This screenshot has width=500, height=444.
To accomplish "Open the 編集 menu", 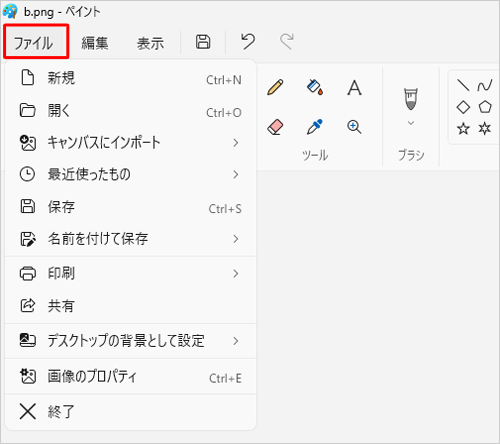I will click(95, 43).
